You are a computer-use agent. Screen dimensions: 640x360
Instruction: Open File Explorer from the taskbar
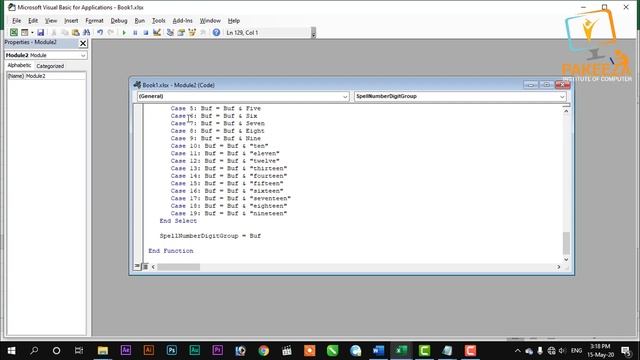coord(103,351)
